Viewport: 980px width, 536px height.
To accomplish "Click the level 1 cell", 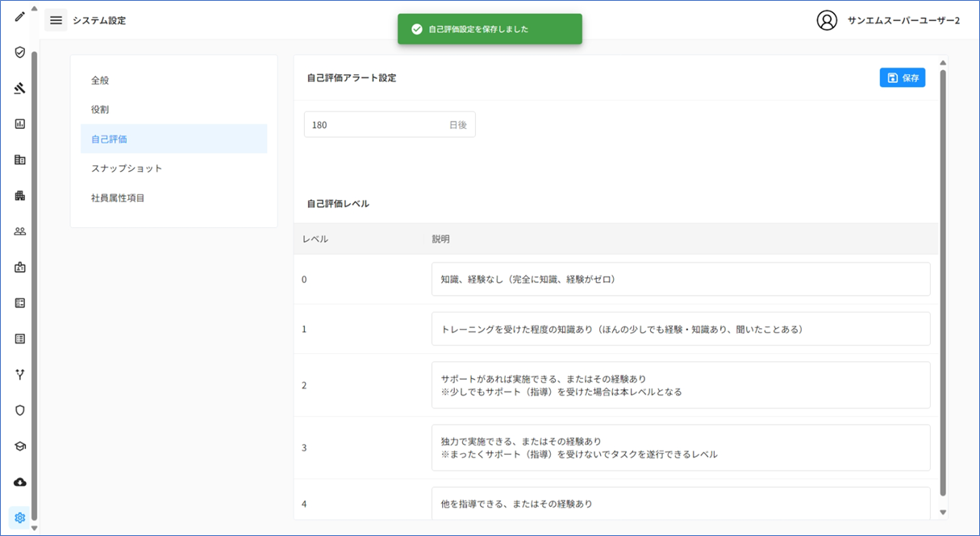I will (x=304, y=330).
